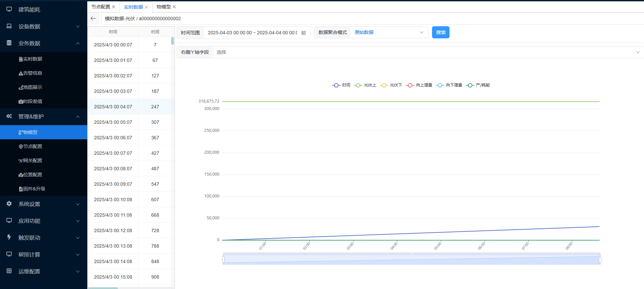This screenshot has height=289, width=644.
Task: Click the time range input field
Action: (x=252, y=33)
